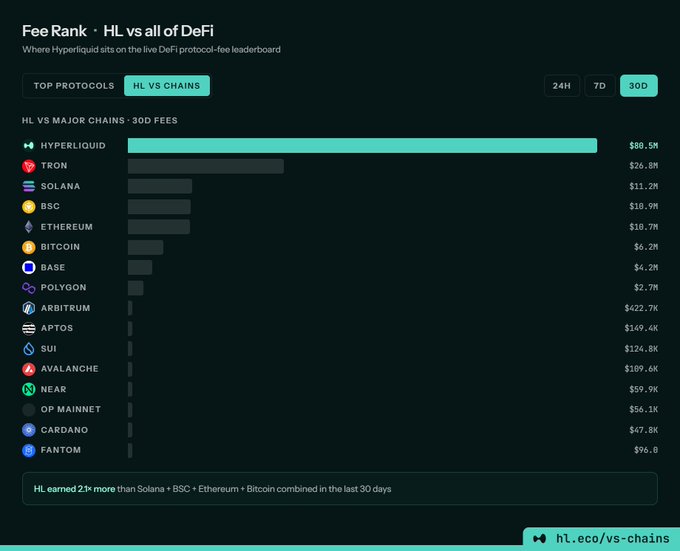680x551 pixels.
Task: Click the Cardano chain icon
Action: tap(29, 430)
